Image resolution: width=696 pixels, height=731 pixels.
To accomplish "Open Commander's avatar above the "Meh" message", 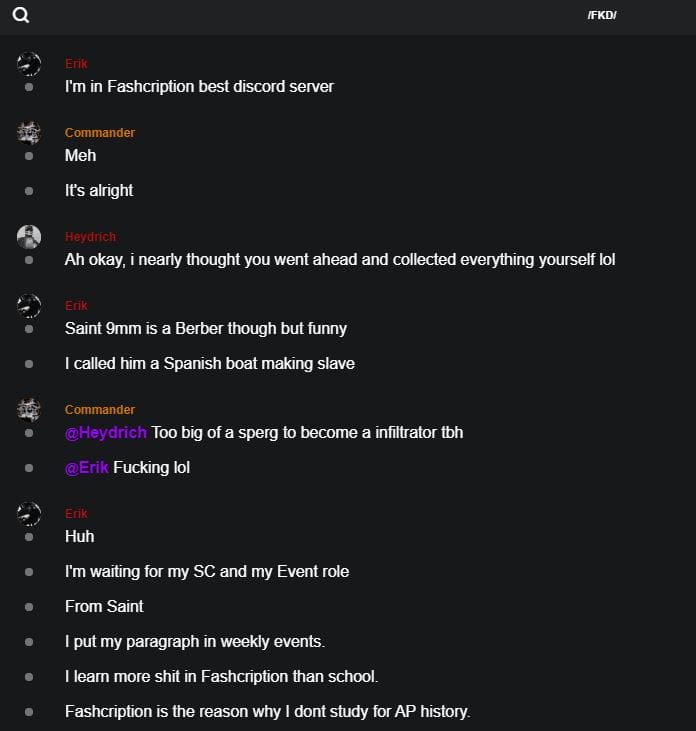I will 29,132.
